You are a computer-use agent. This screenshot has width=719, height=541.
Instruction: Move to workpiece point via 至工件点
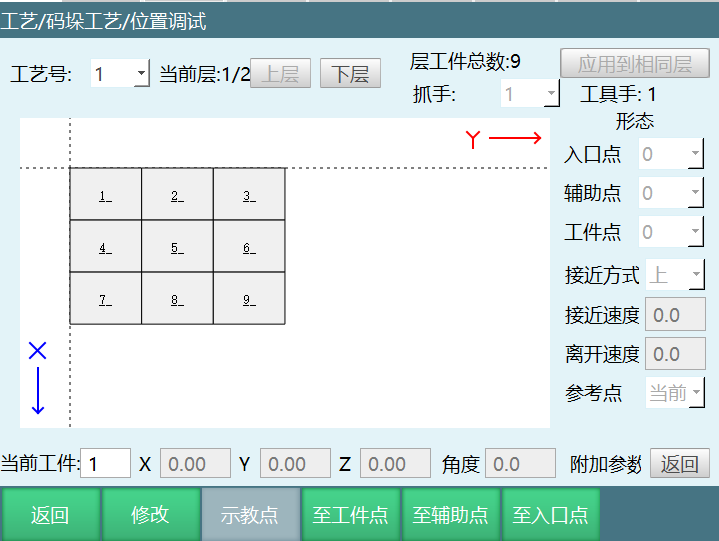tap(350, 515)
